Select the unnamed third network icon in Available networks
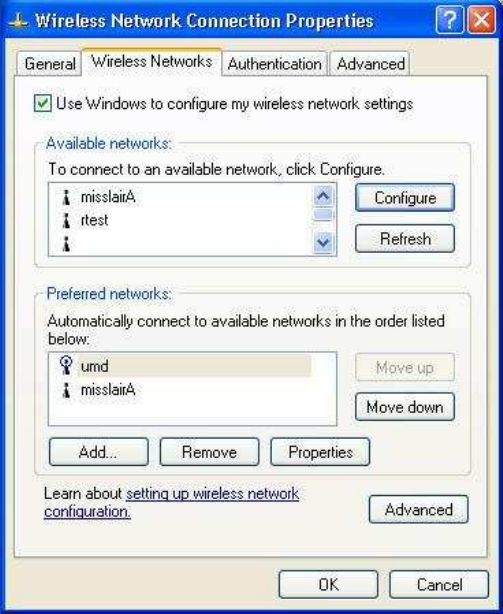 67,244
